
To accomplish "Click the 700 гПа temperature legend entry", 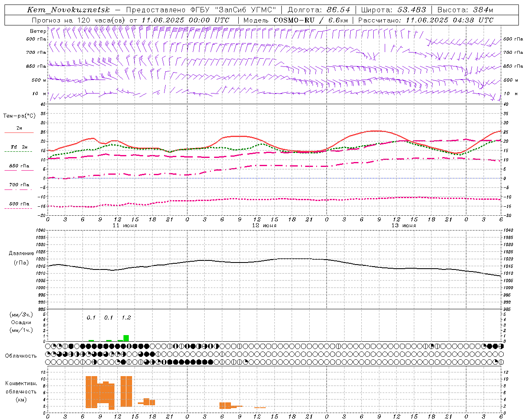I will [x=19, y=185].
